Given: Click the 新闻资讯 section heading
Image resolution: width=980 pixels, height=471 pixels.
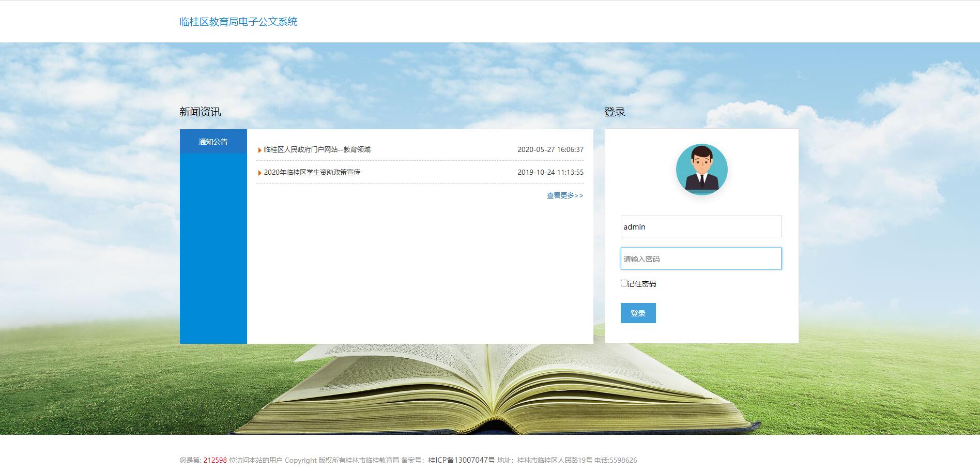Looking at the screenshot, I should 200,112.
